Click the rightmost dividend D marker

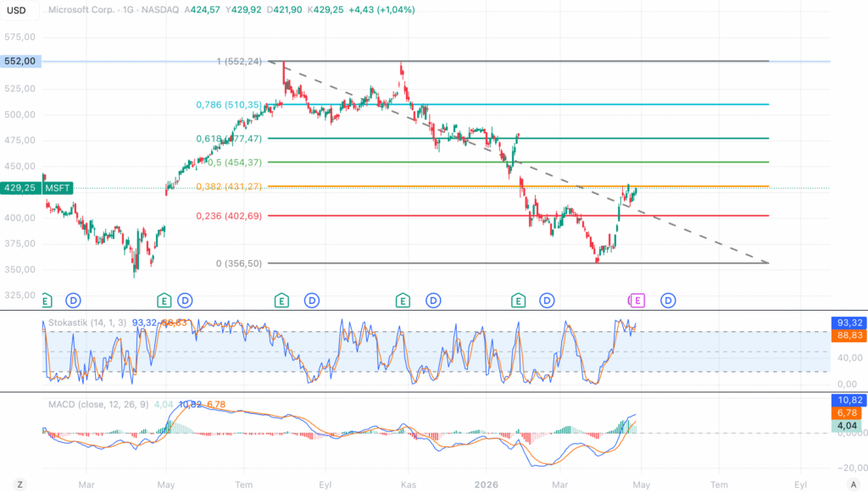coord(668,300)
